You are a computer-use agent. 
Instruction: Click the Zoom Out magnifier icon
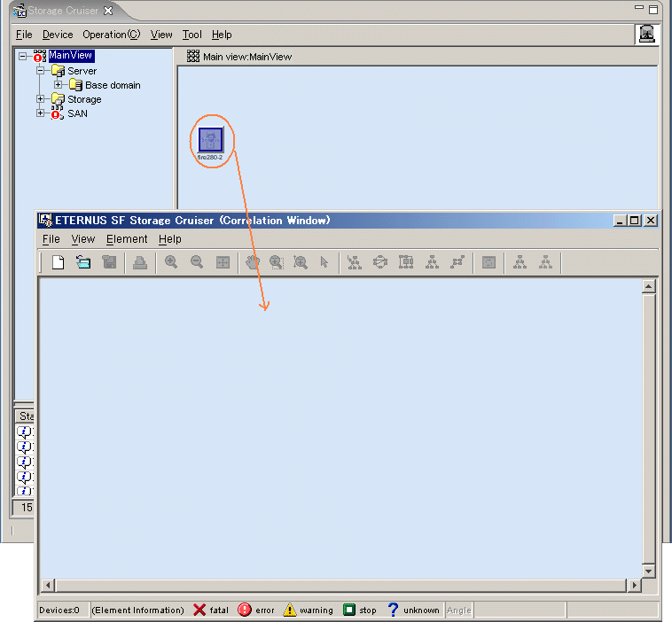[x=197, y=262]
